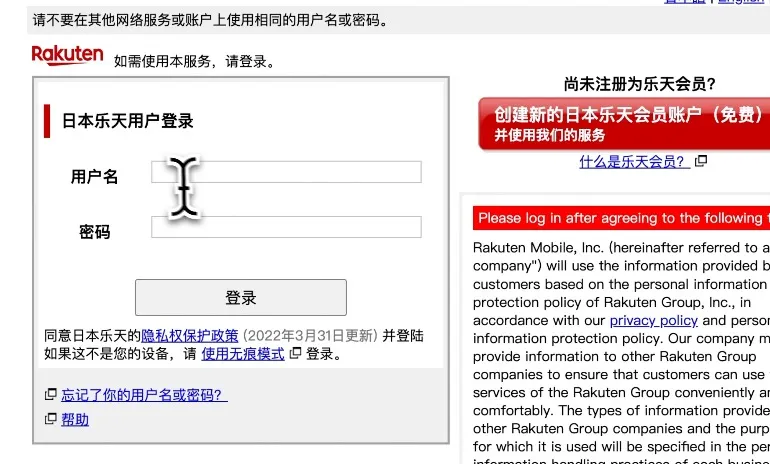Click the 密码 label text
This screenshot has height=464, width=770.
[x=95, y=232]
